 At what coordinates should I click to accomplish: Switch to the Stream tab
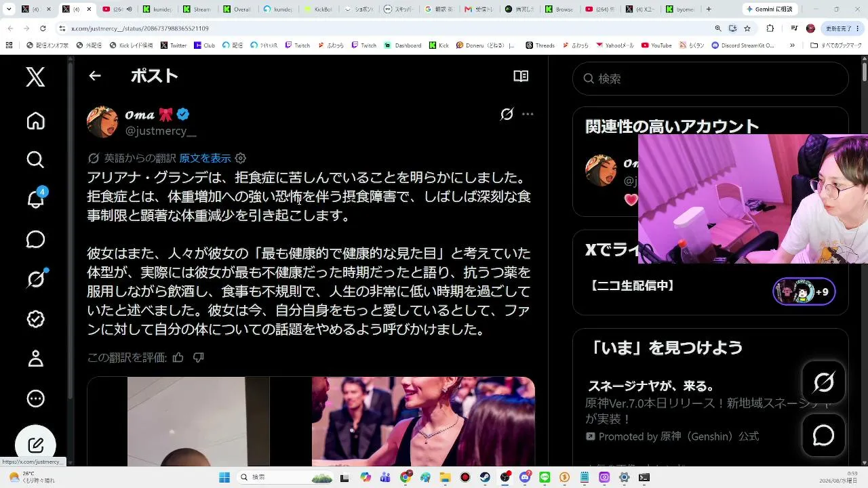pos(197,9)
